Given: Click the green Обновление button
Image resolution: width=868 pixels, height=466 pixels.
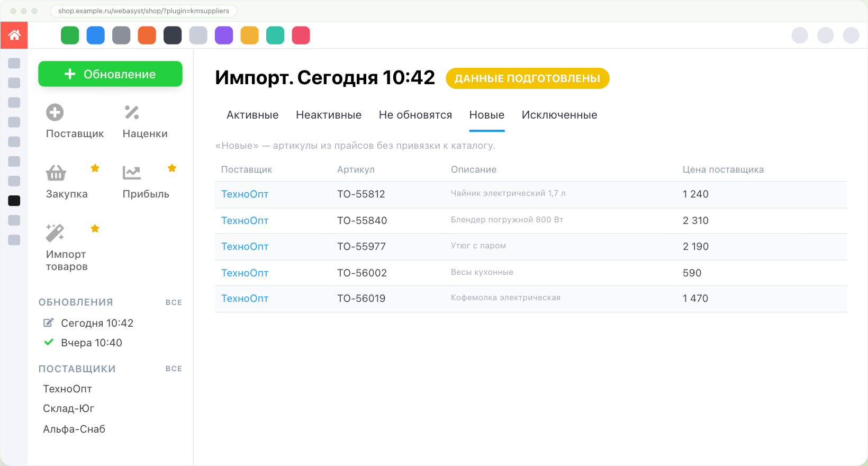Looking at the screenshot, I should click(110, 74).
